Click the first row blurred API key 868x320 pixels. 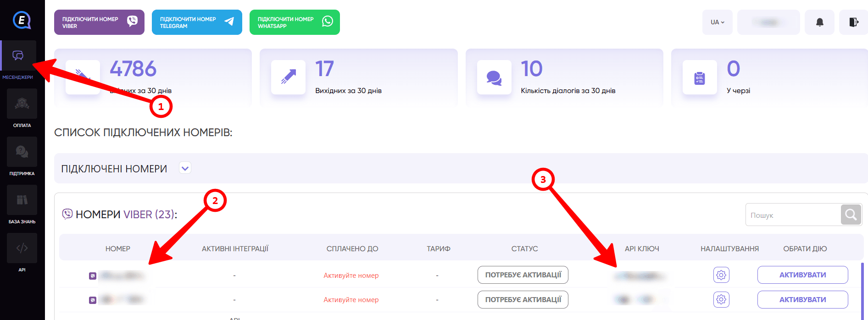pos(640,276)
